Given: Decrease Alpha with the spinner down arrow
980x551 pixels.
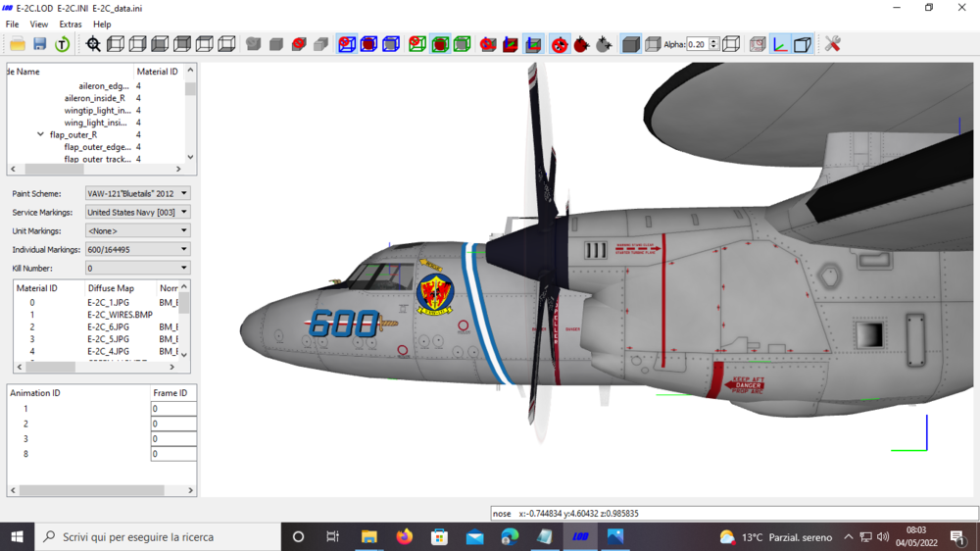Looking at the screenshot, I should (x=713, y=48).
